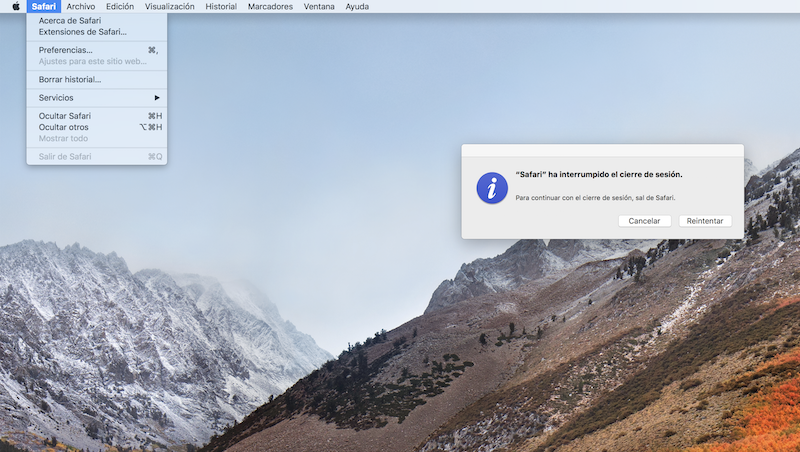Select Acerca de Safari
The width and height of the screenshot is (800, 452).
(x=97, y=20)
